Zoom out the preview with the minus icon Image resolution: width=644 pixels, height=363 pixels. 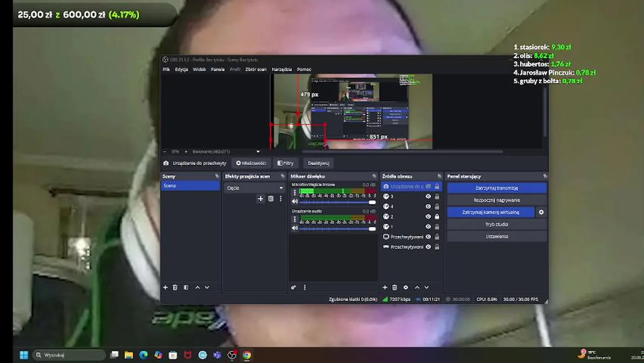tap(164, 151)
